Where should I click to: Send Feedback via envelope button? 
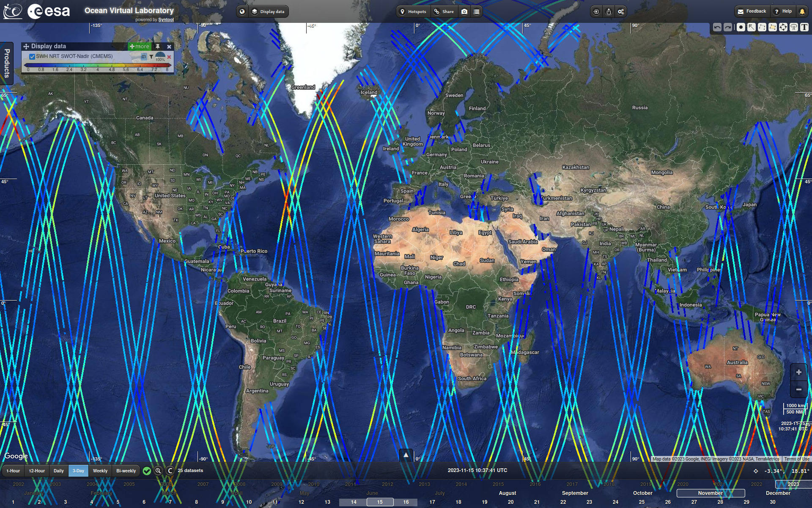pyautogui.click(x=752, y=11)
